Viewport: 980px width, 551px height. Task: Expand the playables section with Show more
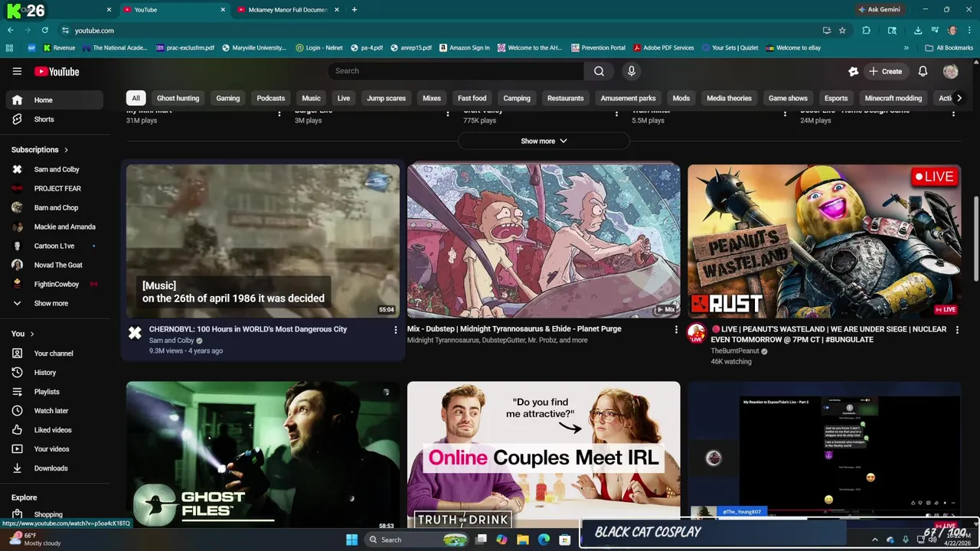click(x=544, y=141)
